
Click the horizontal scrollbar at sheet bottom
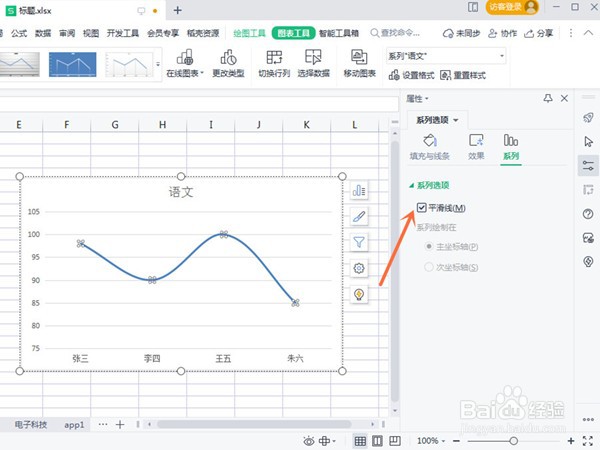point(254,424)
